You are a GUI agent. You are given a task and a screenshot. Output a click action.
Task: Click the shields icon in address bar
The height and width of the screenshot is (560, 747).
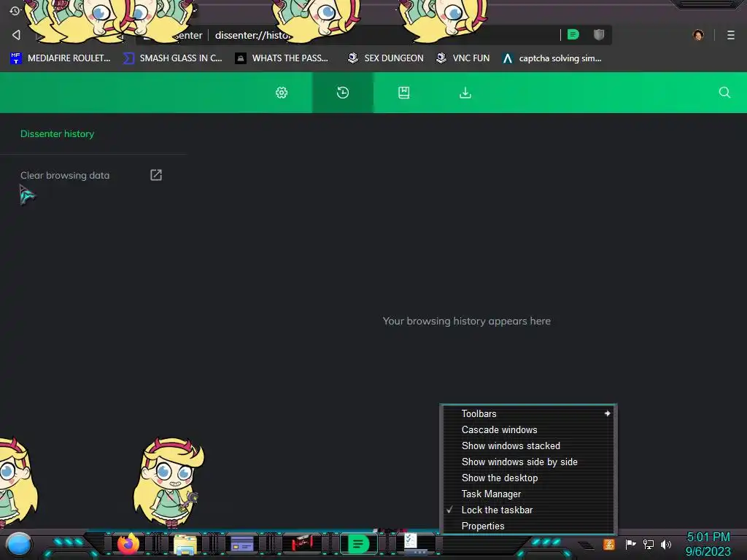(x=599, y=34)
